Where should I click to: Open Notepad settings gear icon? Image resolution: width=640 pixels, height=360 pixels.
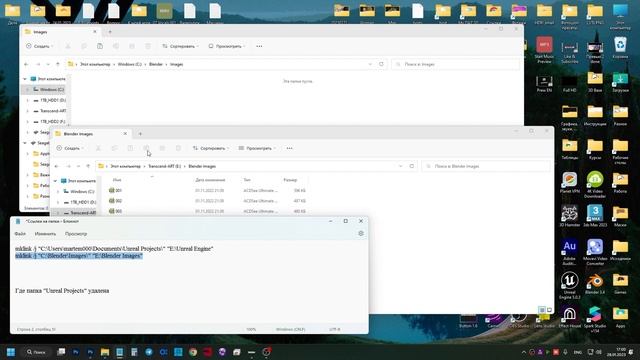[361, 233]
